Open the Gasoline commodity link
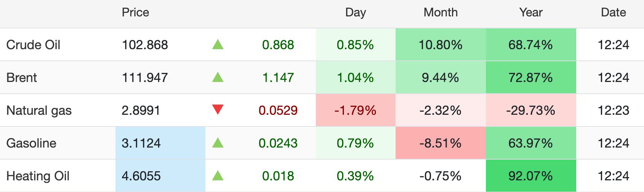The width and height of the screenshot is (644, 192). (x=31, y=143)
